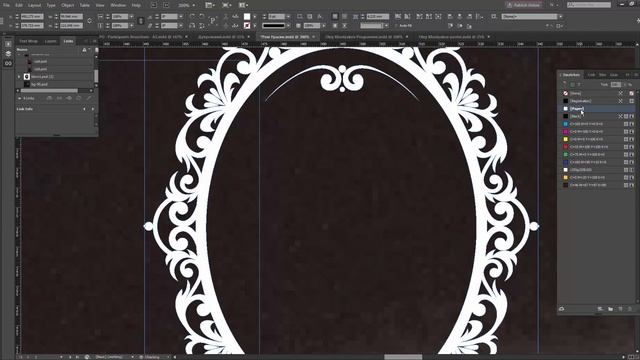Click Flip Horizontal icon
640x360 pixels.
pos(192,25)
